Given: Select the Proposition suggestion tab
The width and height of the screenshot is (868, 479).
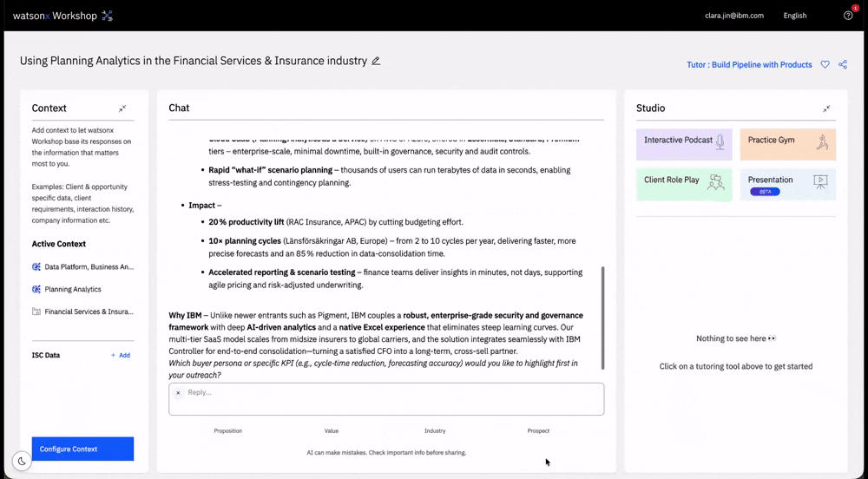Looking at the screenshot, I should click(x=228, y=431).
